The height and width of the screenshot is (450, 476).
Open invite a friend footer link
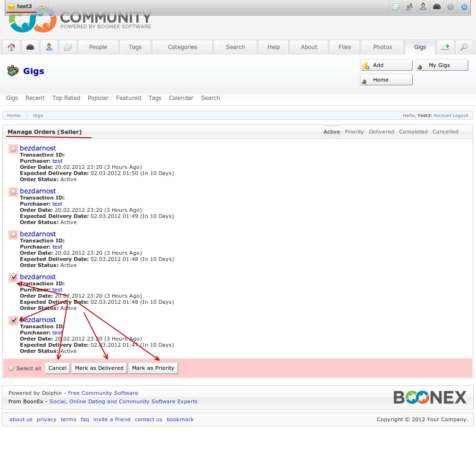112,419
